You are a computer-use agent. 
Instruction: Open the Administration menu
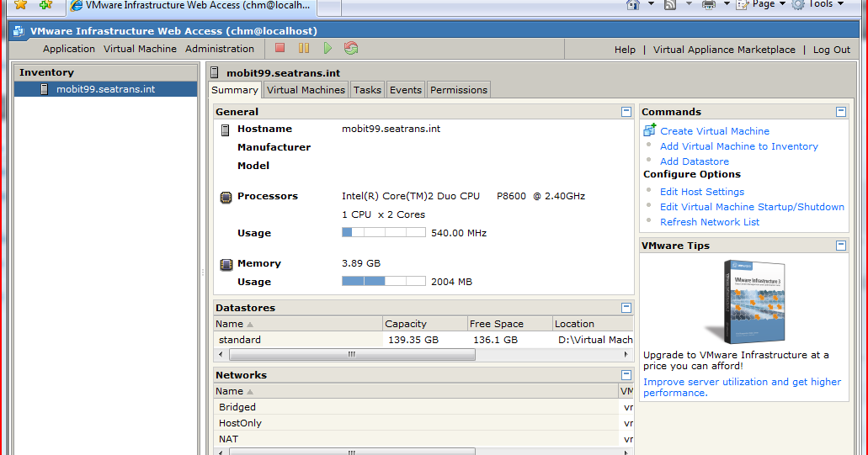tap(220, 49)
